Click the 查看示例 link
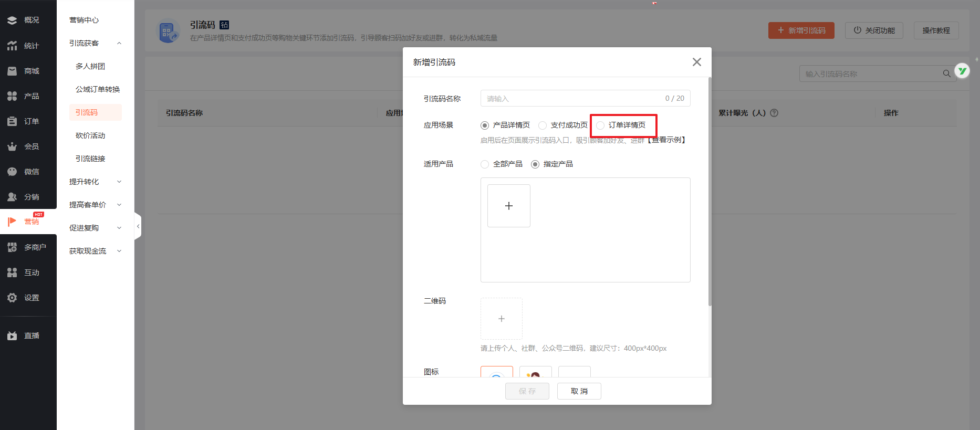 tap(667, 140)
